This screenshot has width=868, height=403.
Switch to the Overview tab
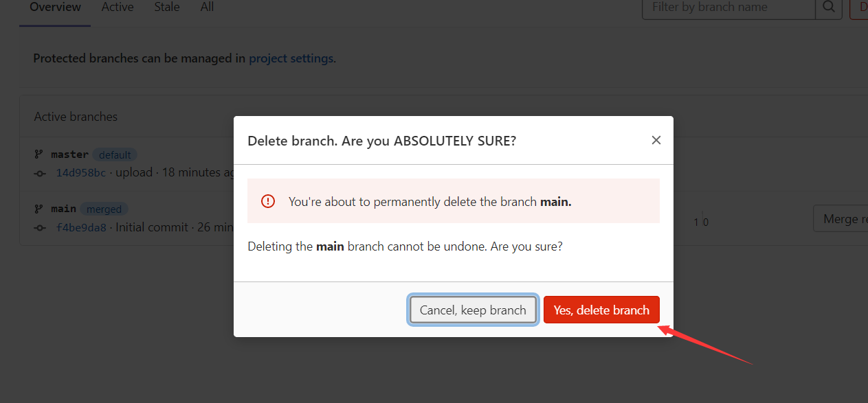(55, 8)
